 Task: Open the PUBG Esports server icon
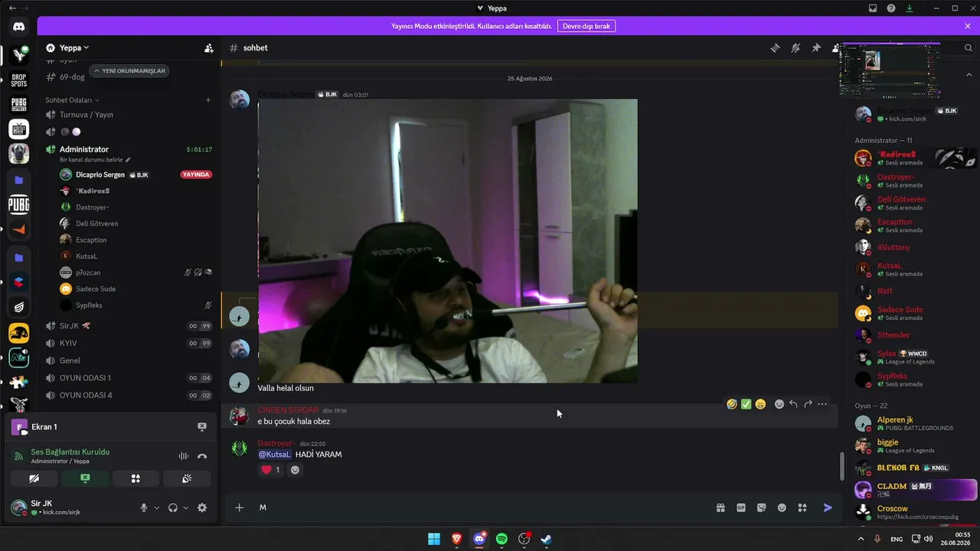19,104
